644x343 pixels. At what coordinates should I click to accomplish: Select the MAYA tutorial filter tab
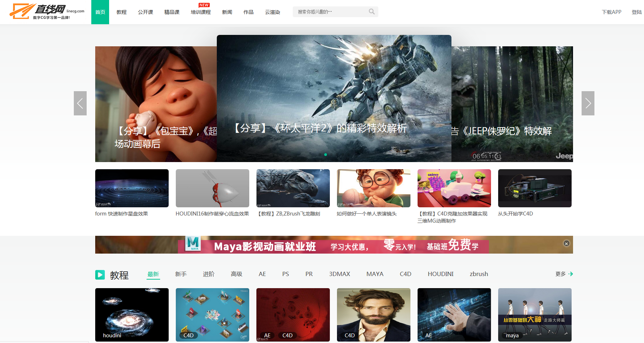(x=375, y=274)
